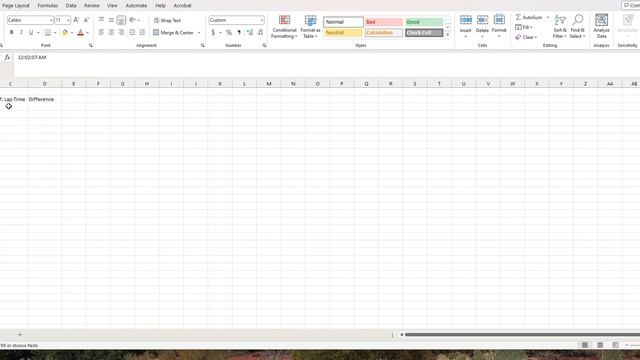Open the Format as Table gallery
The height and width of the screenshot is (360, 640).
(311, 27)
